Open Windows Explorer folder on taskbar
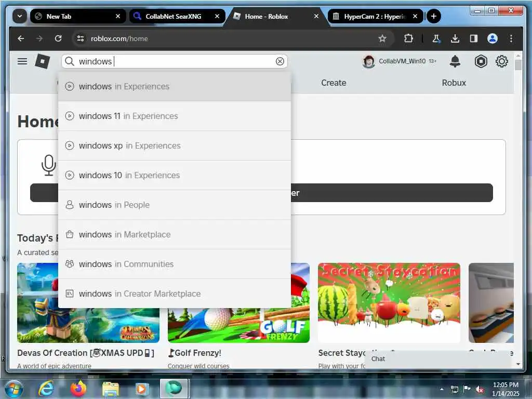This screenshot has width=532, height=399. (x=111, y=389)
